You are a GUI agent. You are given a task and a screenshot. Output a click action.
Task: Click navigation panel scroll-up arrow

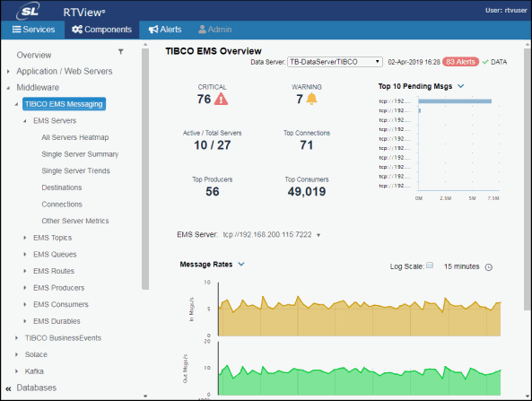[x=145, y=45]
